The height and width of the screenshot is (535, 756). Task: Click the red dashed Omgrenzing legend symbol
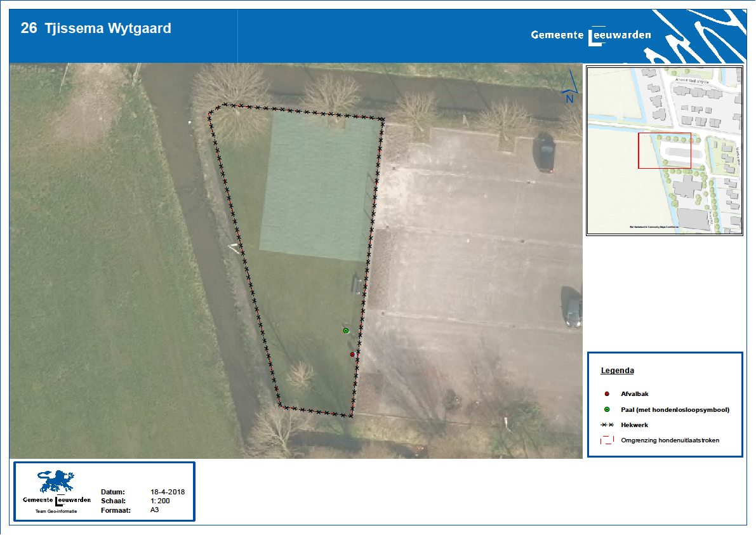tap(607, 440)
